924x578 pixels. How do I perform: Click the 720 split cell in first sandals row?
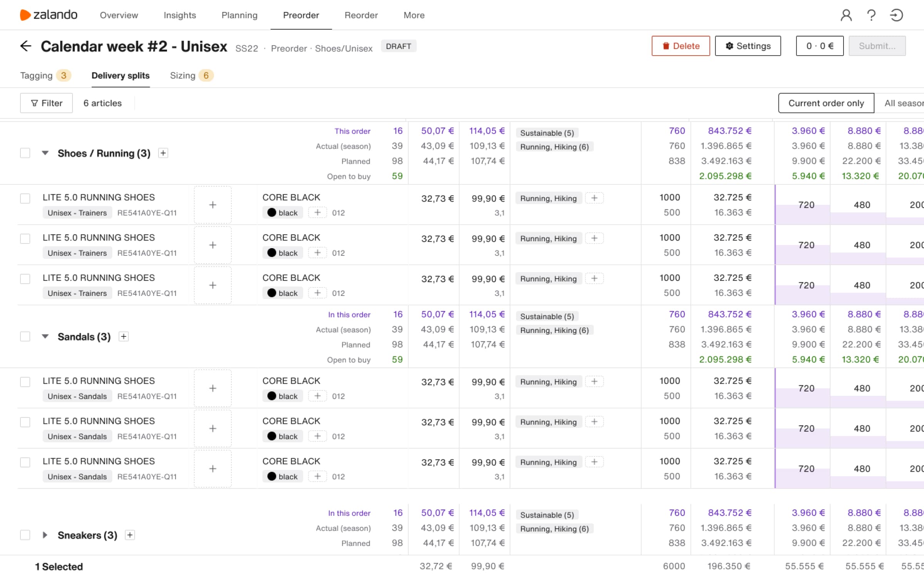[x=802, y=388]
